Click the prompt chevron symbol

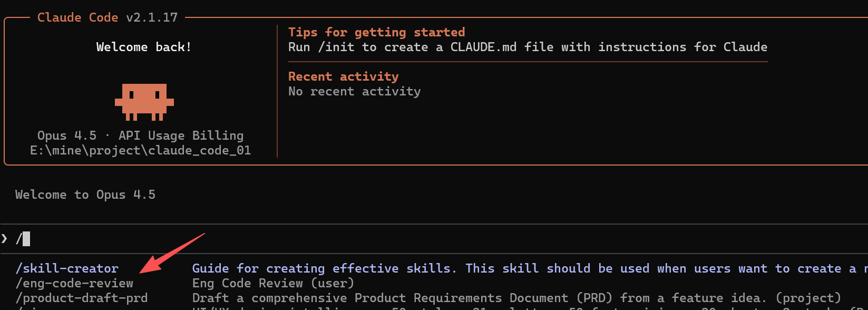pyautogui.click(x=5, y=239)
